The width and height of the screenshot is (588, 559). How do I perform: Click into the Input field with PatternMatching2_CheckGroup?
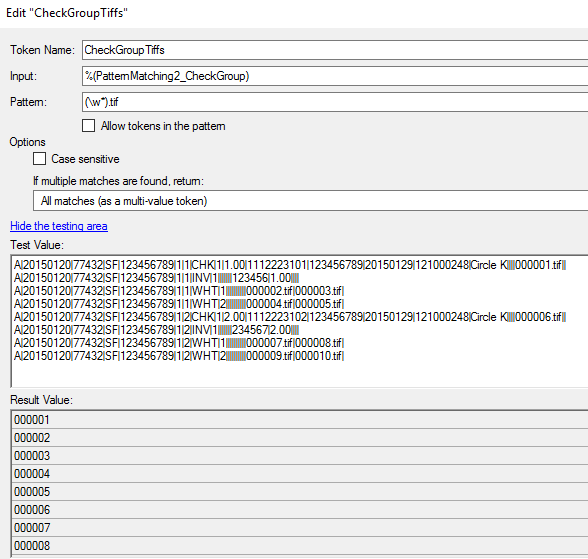335,76
